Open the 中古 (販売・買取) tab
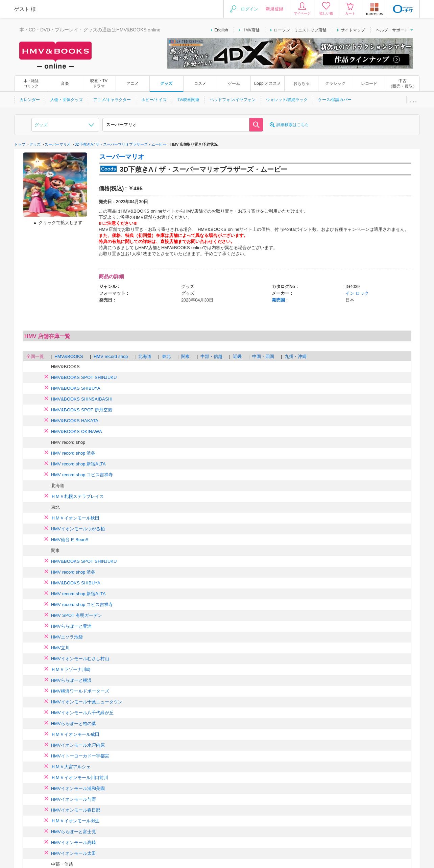Image resolution: width=434 pixels, height=868 pixels. tap(403, 83)
